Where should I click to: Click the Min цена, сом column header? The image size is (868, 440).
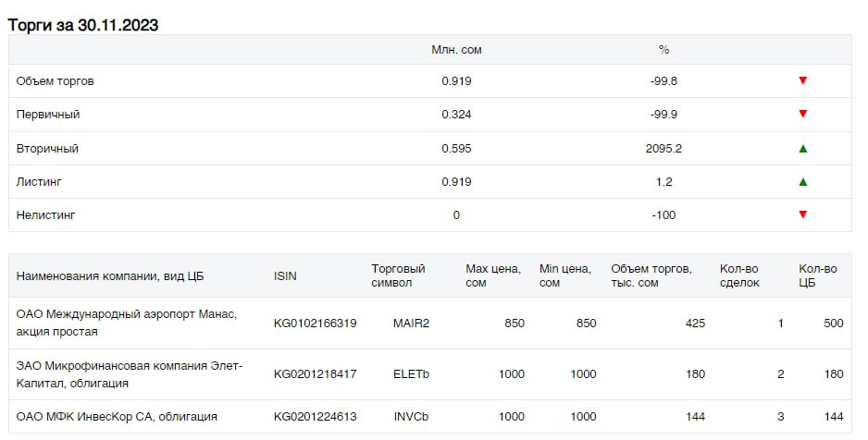tap(565, 275)
